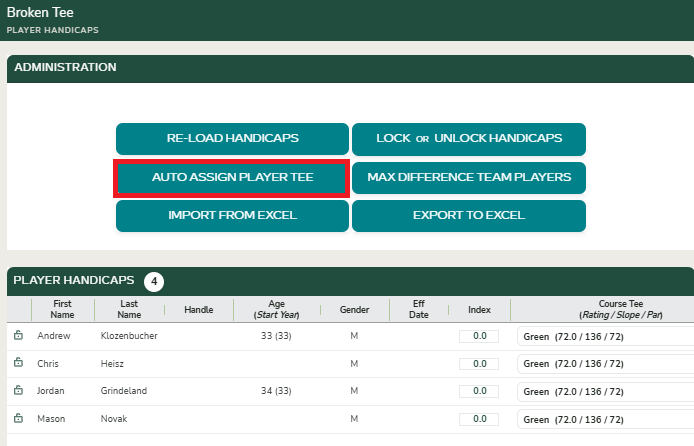
Task: Sort by the Last Name column header
Action: pos(129,309)
